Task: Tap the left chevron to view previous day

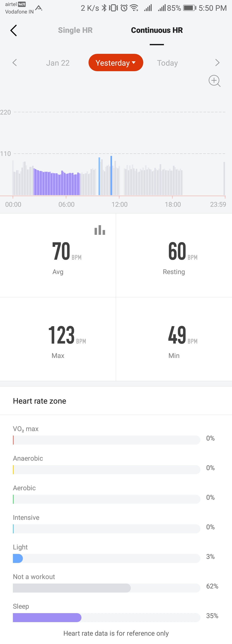Action: click(15, 63)
